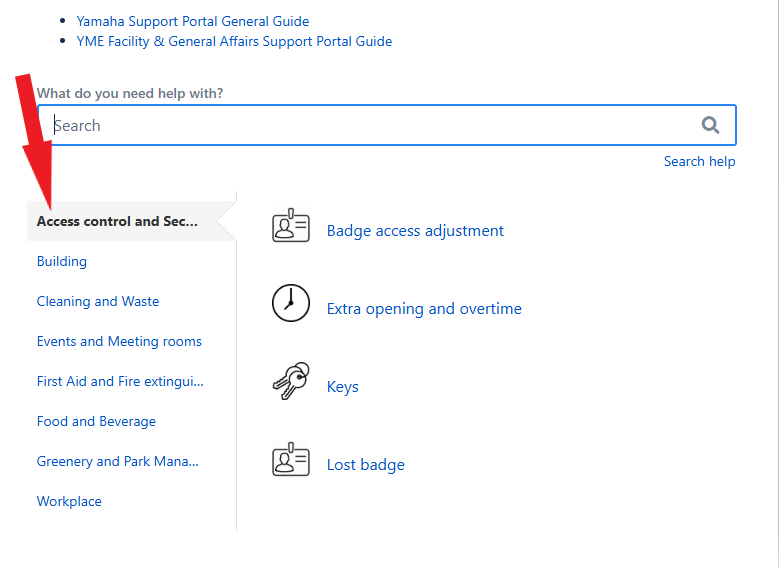Click the Keys icon
This screenshot has height=568, width=779.
coord(291,381)
